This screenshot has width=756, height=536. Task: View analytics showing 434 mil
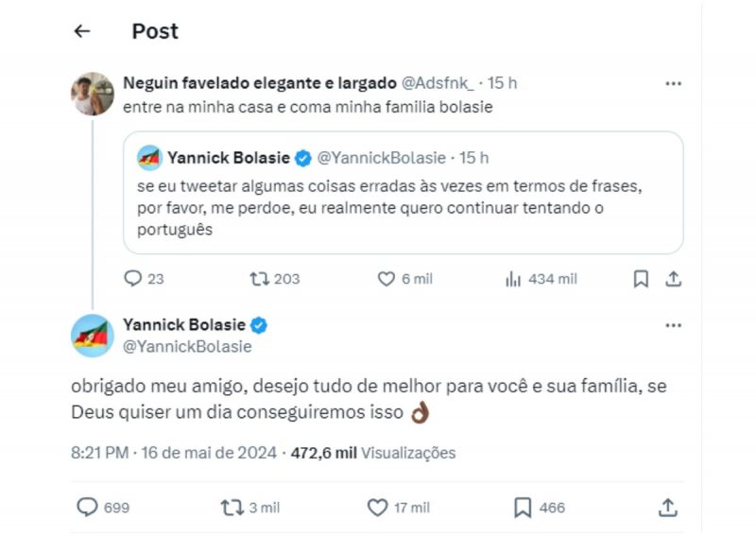pos(514,279)
